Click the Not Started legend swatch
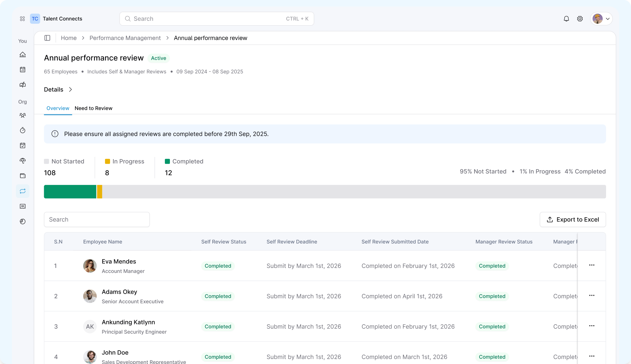This screenshot has height=364, width=631. click(47, 162)
